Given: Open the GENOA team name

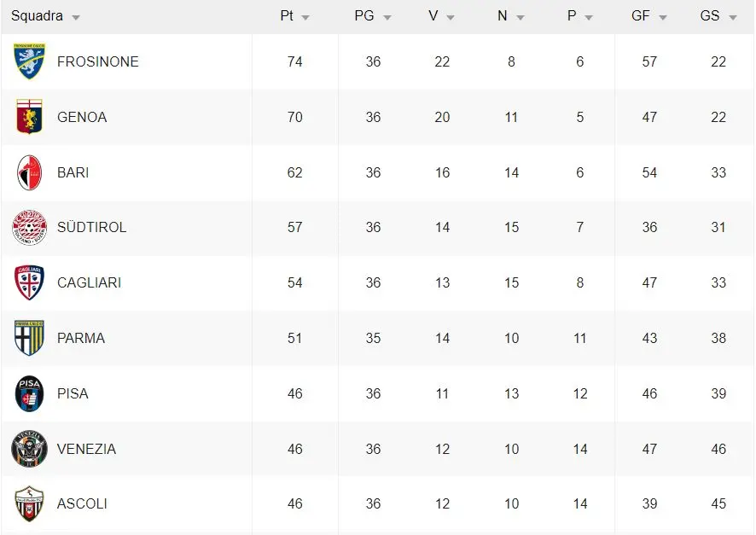Looking at the screenshot, I should [82, 117].
